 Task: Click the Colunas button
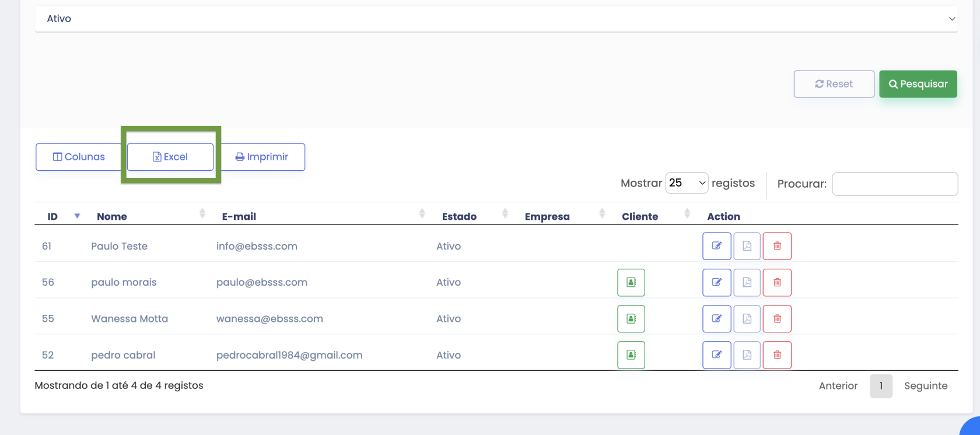[79, 157]
